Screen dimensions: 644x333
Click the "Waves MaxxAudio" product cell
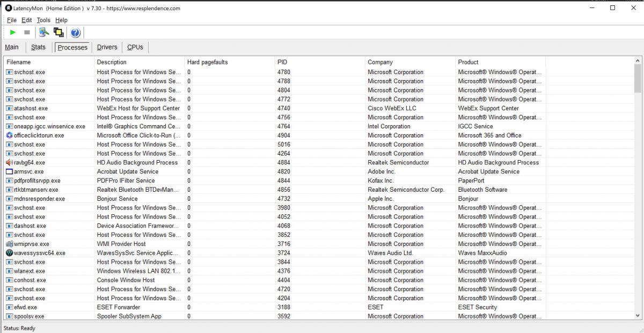pos(482,253)
